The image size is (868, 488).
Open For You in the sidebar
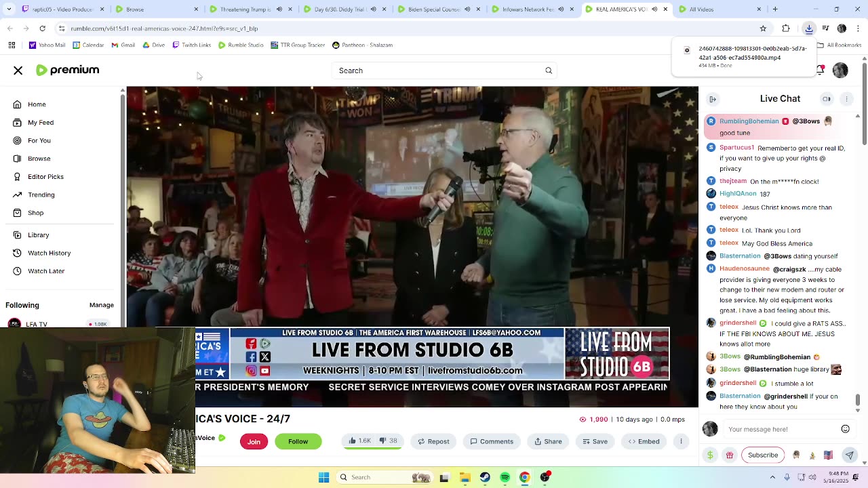pos(39,140)
